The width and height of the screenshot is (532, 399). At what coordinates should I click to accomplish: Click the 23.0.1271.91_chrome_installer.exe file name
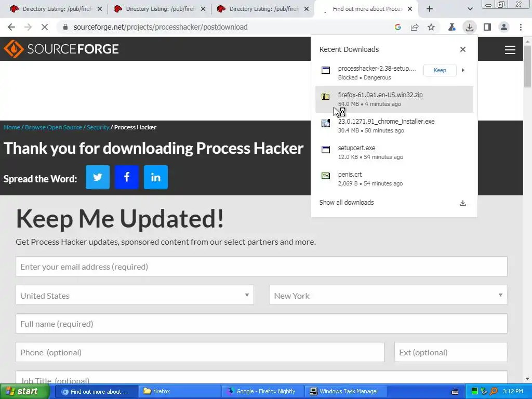(386, 122)
